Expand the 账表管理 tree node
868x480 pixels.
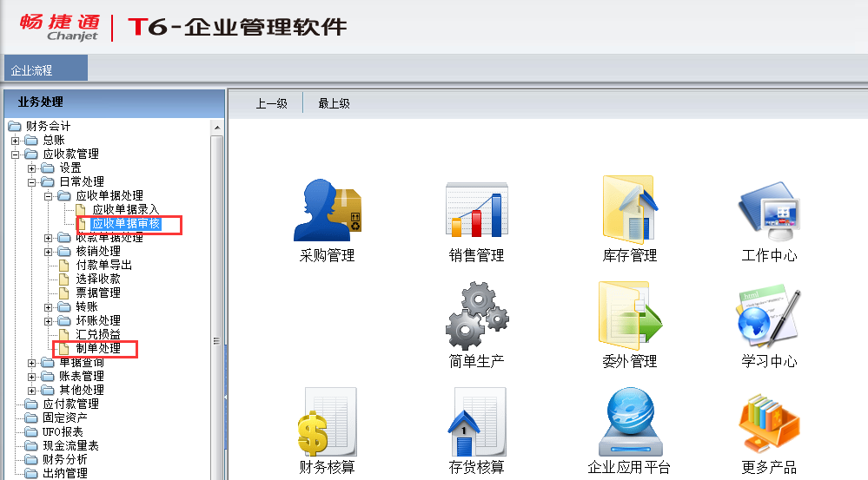(31, 377)
